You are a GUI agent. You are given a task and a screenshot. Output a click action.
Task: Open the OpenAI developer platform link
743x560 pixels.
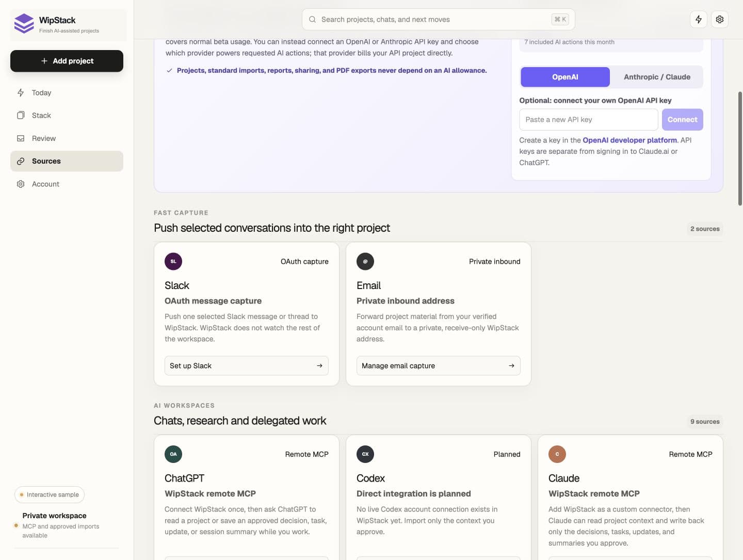[629, 140]
